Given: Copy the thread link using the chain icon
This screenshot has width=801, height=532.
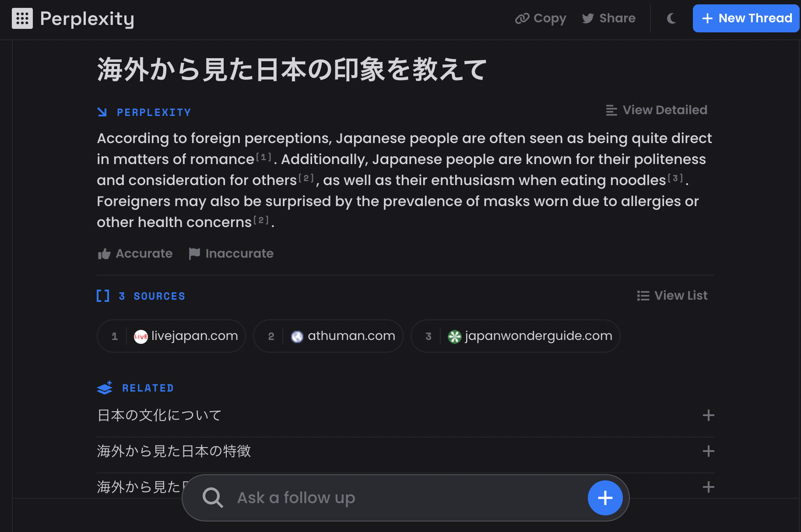Looking at the screenshot, I should point(522,18).
